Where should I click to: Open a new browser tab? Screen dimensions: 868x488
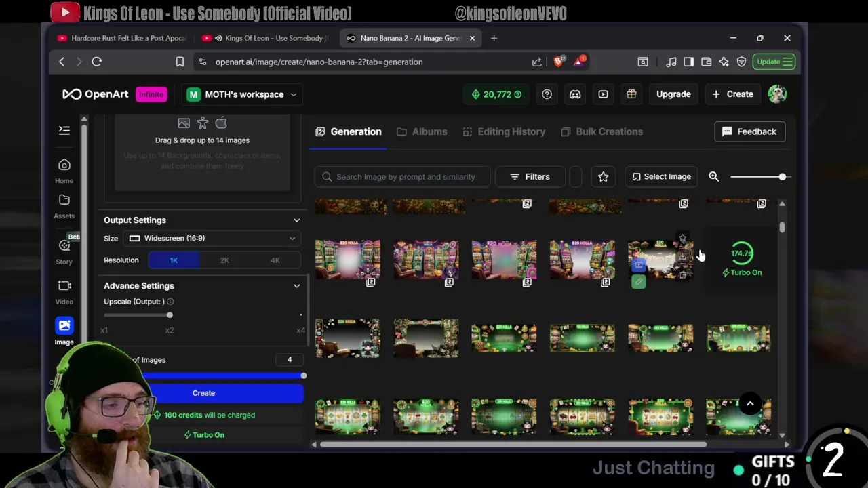click(x=494, y=38)
